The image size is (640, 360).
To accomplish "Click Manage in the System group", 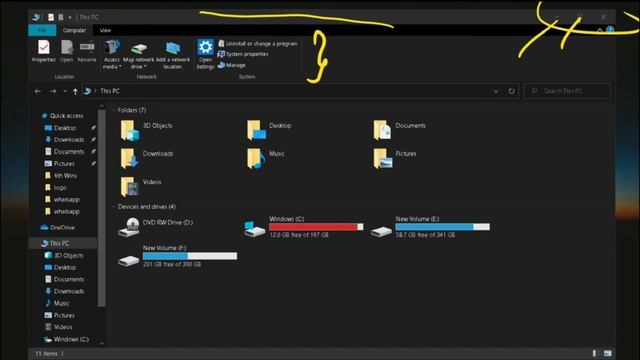I will click(231, 65).
